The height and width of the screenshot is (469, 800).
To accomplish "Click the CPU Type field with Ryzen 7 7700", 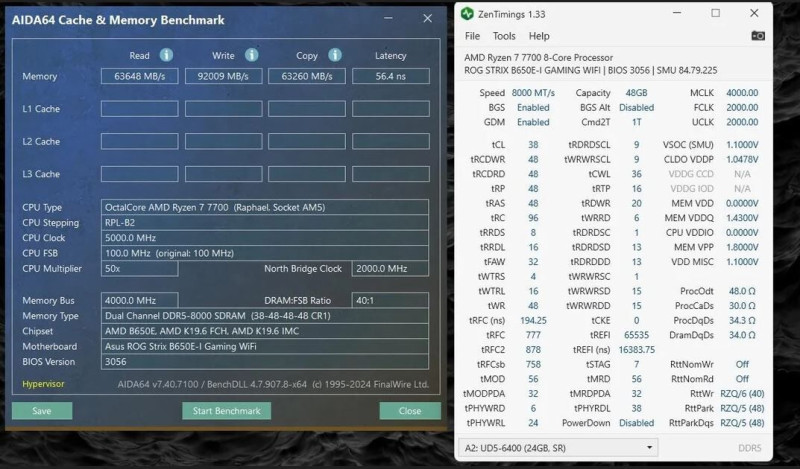I will (x=265, y=207).
